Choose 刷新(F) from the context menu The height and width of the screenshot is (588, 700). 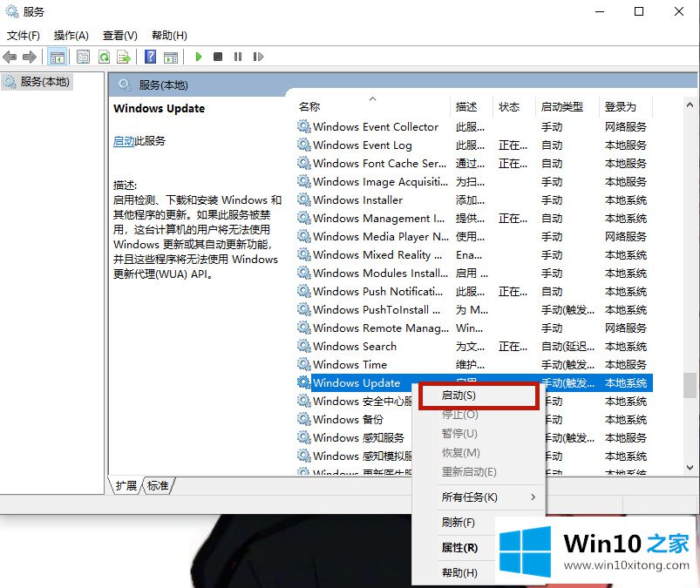[458, 522]
